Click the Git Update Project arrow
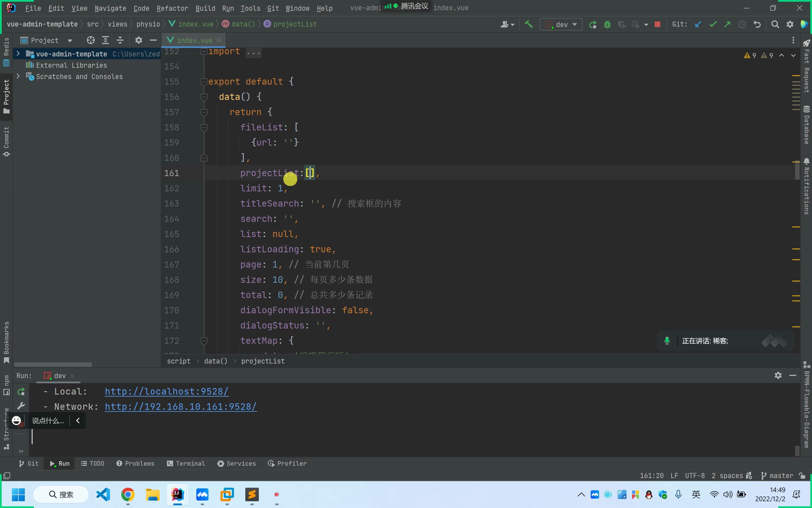Screen dimensions: 812x508 (698, 24)
